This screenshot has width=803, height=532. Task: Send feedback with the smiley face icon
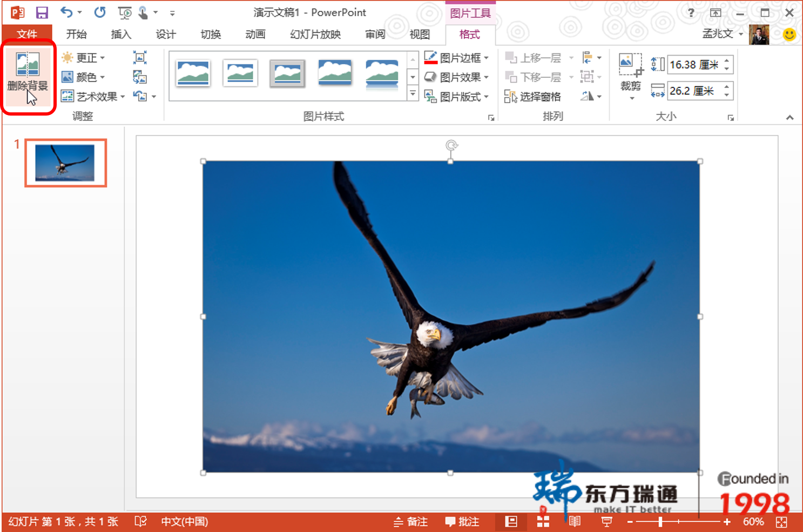789,35
